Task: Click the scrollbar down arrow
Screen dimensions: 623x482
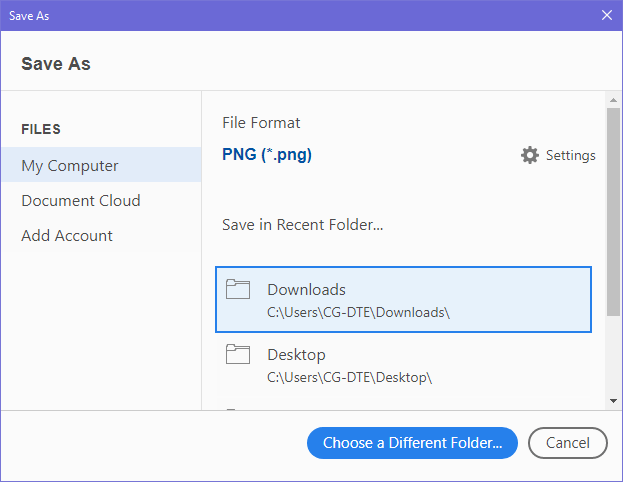Action: (x=613, y=401)
